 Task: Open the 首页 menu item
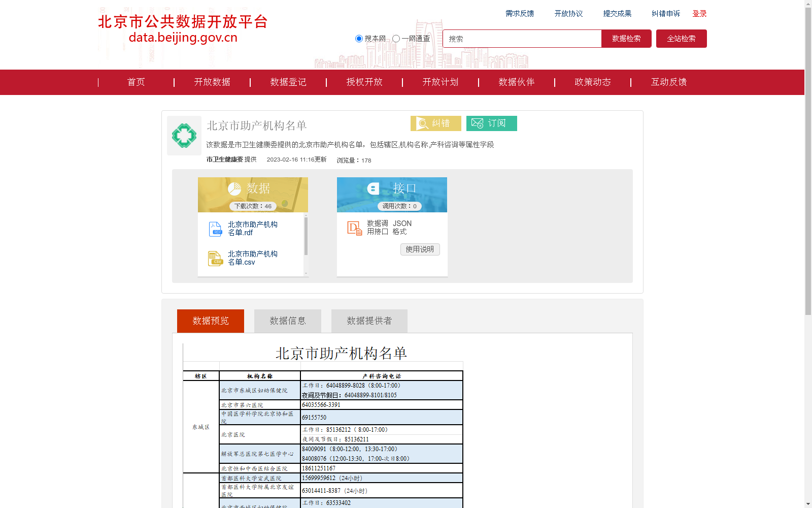[x=136, y=82]
